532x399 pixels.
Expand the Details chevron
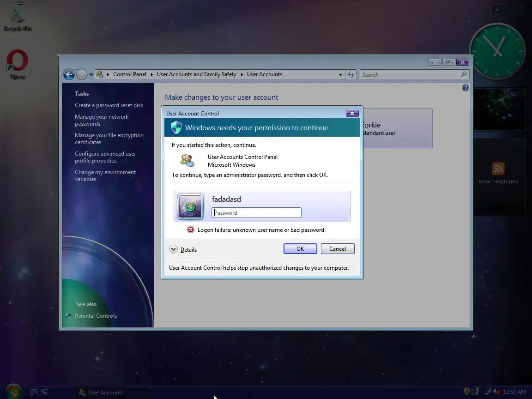[173, 249]
